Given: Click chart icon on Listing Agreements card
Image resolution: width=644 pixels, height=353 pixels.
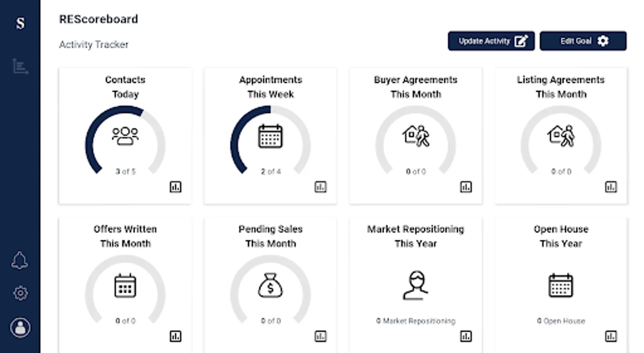Looking at the screenshot, I should 611,187.
